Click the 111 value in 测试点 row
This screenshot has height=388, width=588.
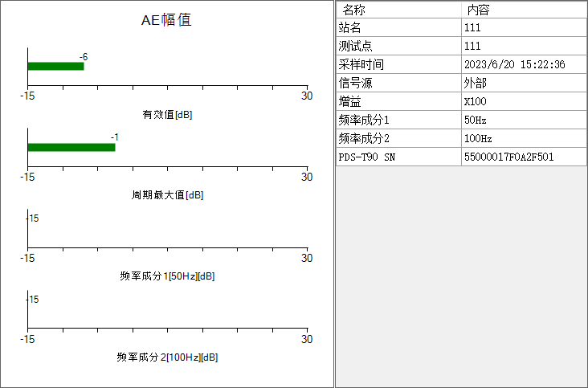472,46
